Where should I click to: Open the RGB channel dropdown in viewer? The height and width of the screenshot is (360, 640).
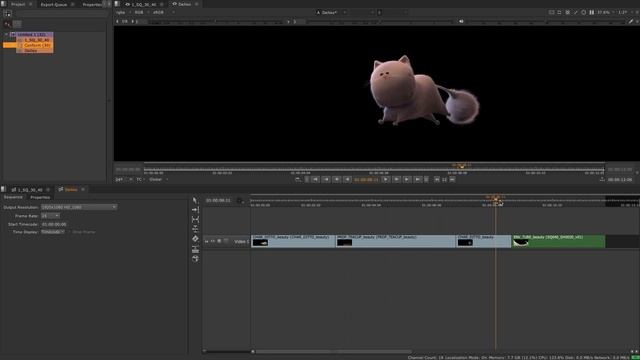point(141,13)
